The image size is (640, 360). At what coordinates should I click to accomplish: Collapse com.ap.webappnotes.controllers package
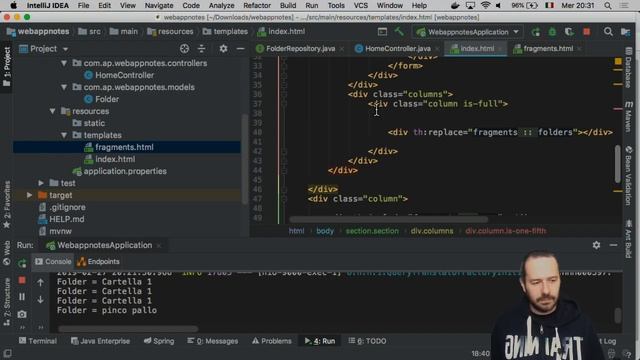pos(64,63)
